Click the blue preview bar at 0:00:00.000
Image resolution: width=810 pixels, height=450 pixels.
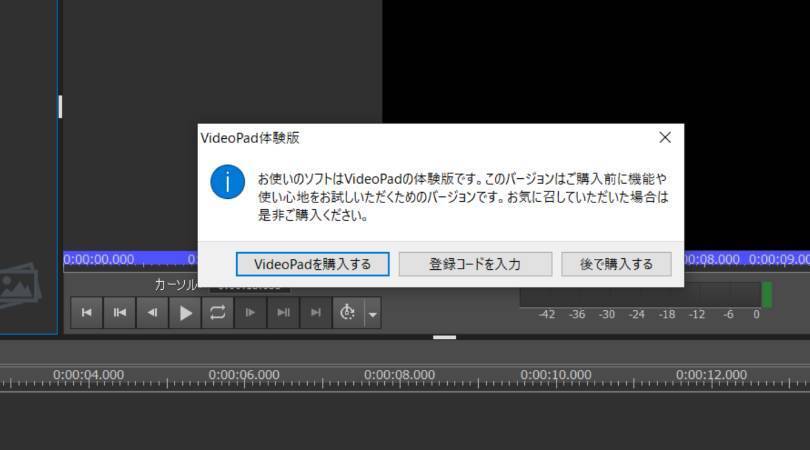click(x=99, y=259)
